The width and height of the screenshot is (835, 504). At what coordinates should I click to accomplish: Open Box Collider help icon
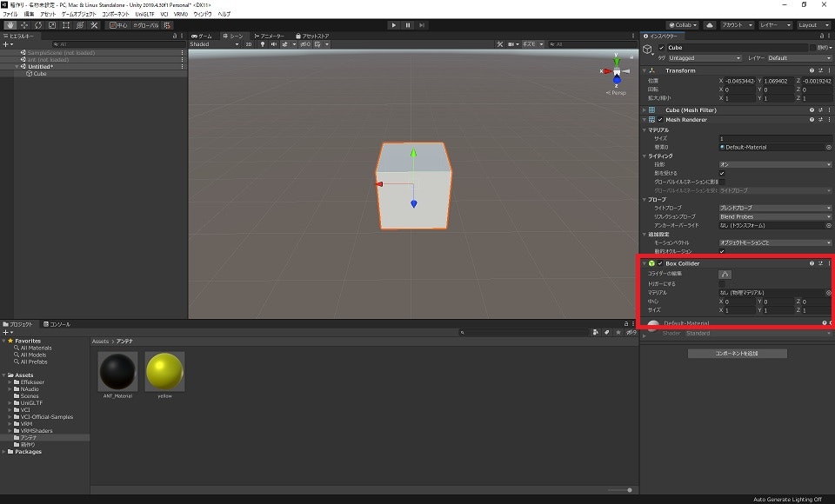[812, 263]
